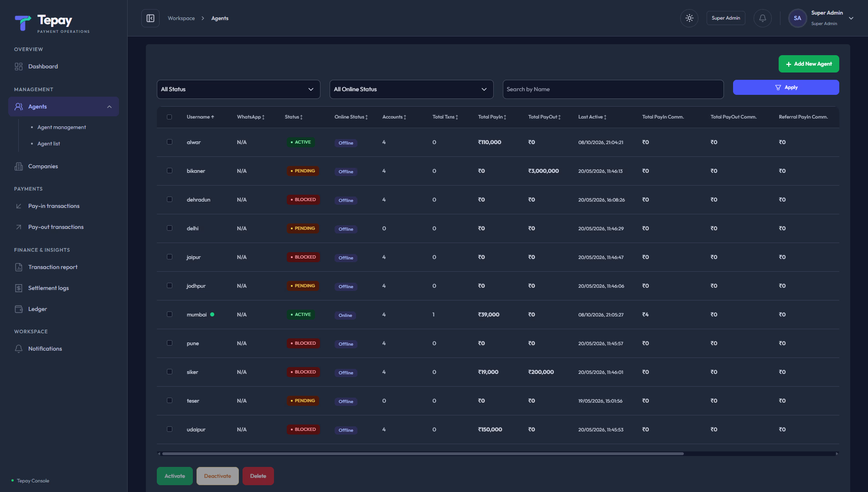
Task: Click the Super Admin role badge
Action: (x=726, y=18)
